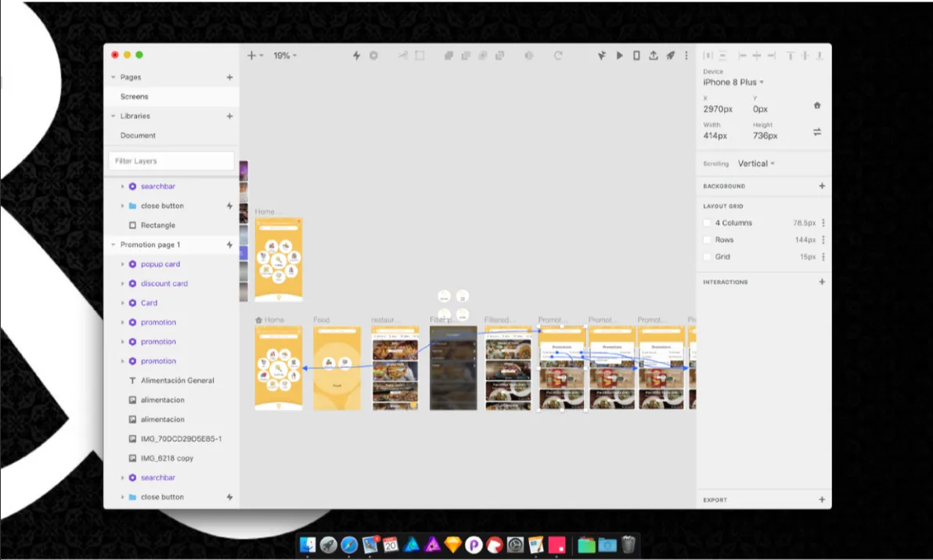Click the align horizontal centers icon
The width and height of the screenshot is (933, 560).
[x=757, y=56]
